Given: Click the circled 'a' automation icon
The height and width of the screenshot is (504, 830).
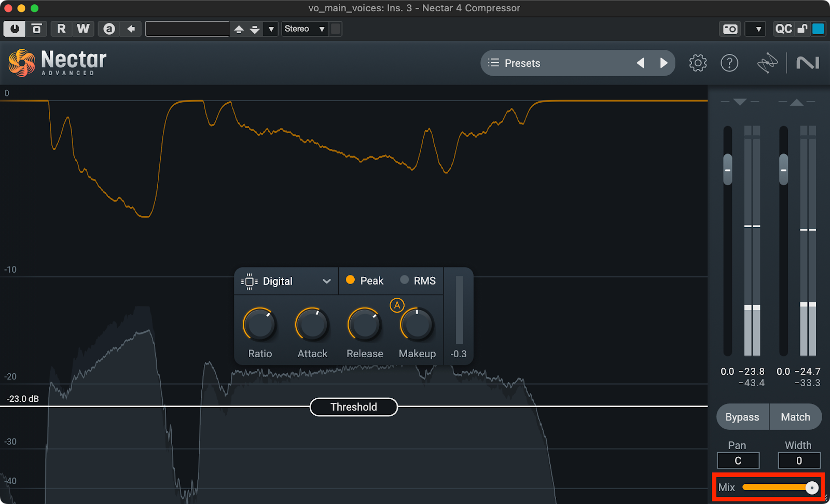Looking at the screenshot, I should tap(109, 29).
